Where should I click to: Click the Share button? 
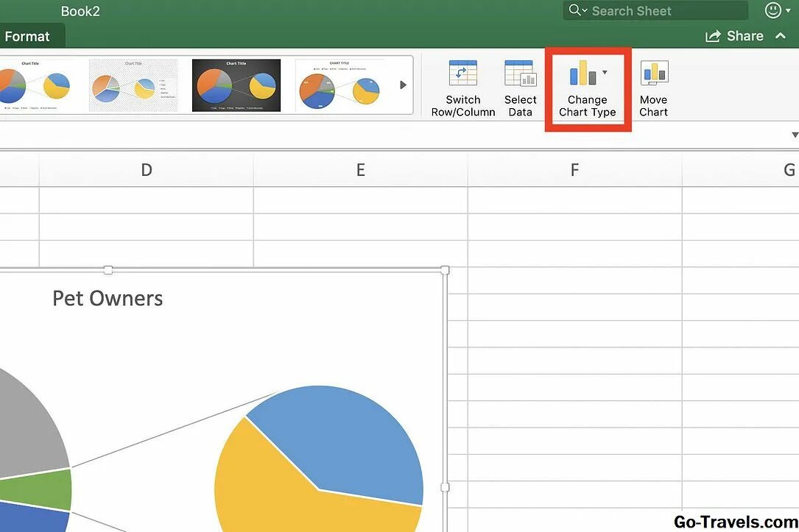tap(734, 36)
